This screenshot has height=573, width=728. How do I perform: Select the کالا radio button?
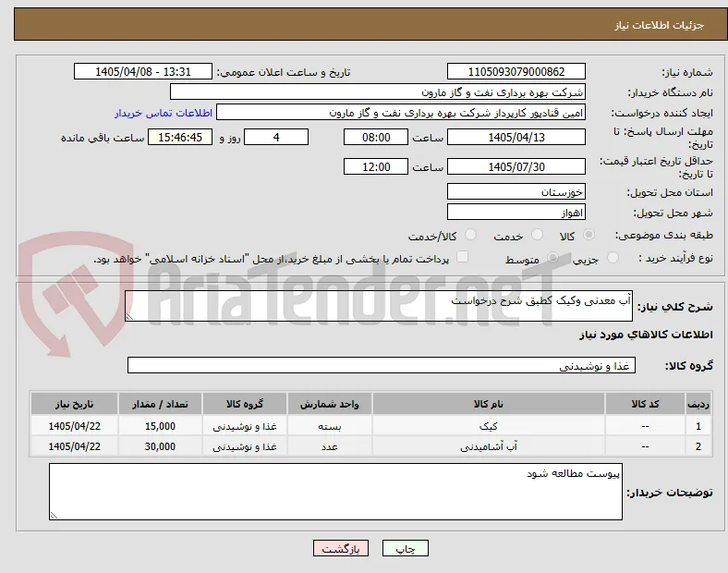pos(588,235)
